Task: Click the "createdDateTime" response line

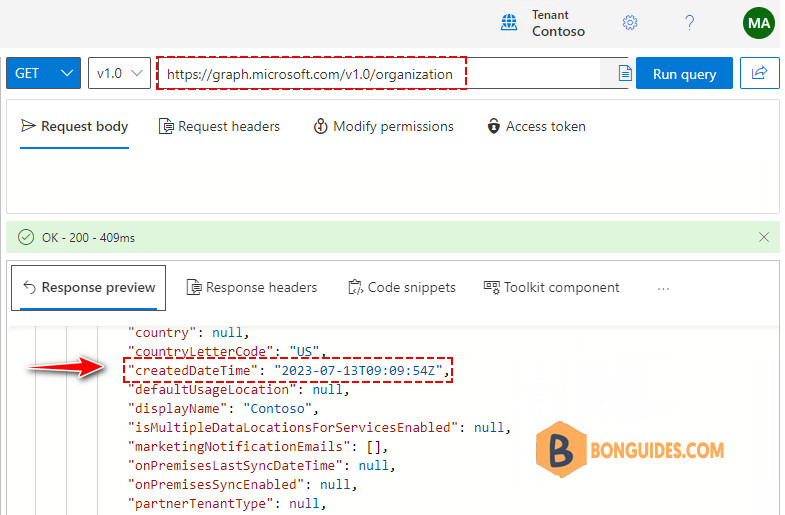Action: [289, 371]
